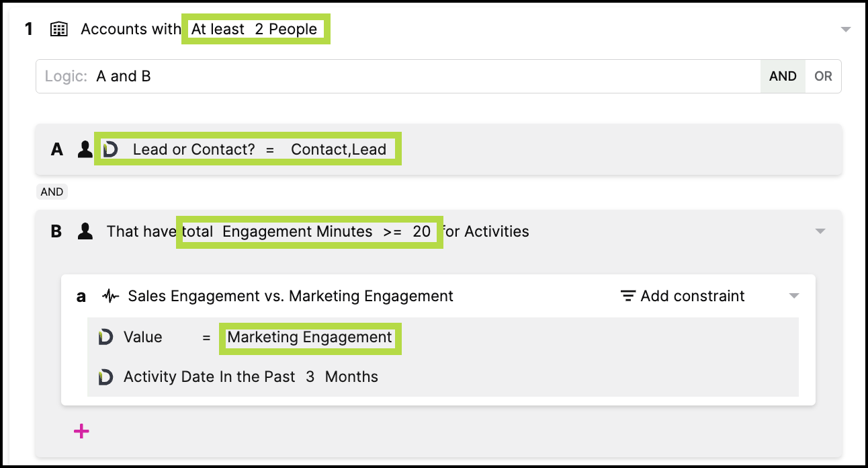868x468 pixels.
Task: Edit the Engagement Minutes >= 20 threshold
Action: (x=309, y=232)
